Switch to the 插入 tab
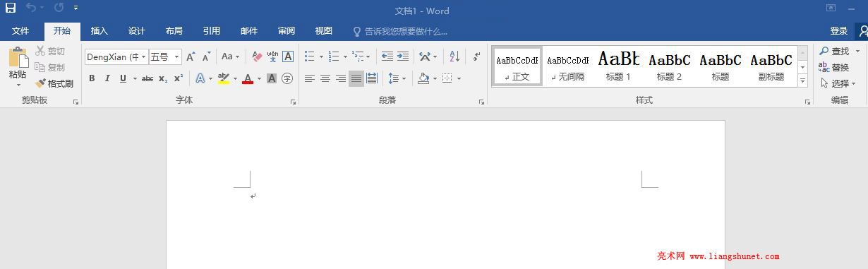Screen dimensions: 868x269 tap(100, 31)
